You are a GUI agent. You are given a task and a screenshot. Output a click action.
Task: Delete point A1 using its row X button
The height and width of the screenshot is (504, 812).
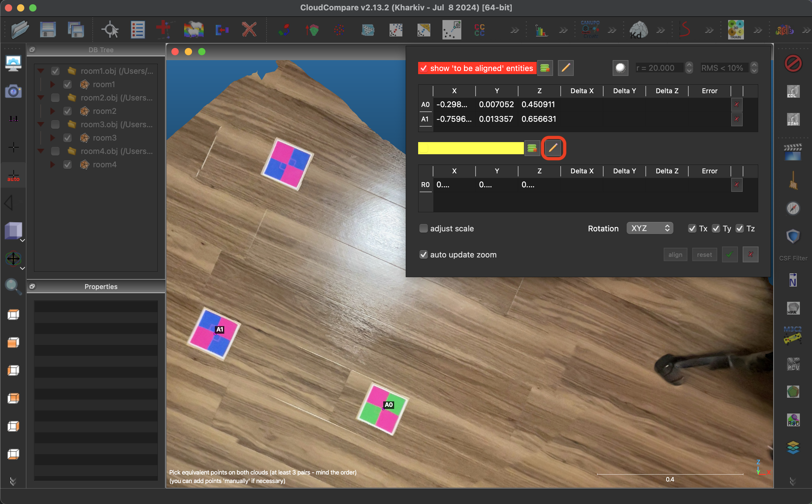click(x=736, y=119)
